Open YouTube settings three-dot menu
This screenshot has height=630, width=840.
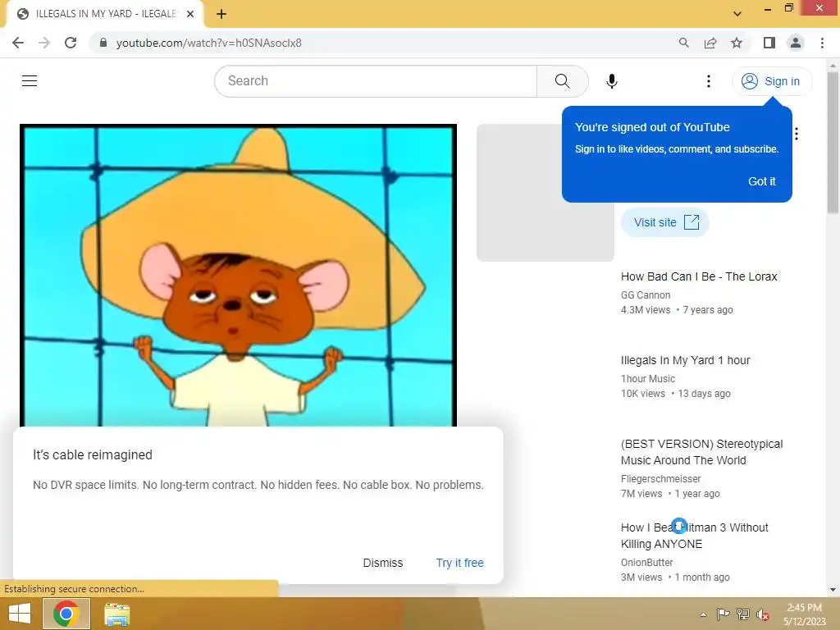point(708,81)
